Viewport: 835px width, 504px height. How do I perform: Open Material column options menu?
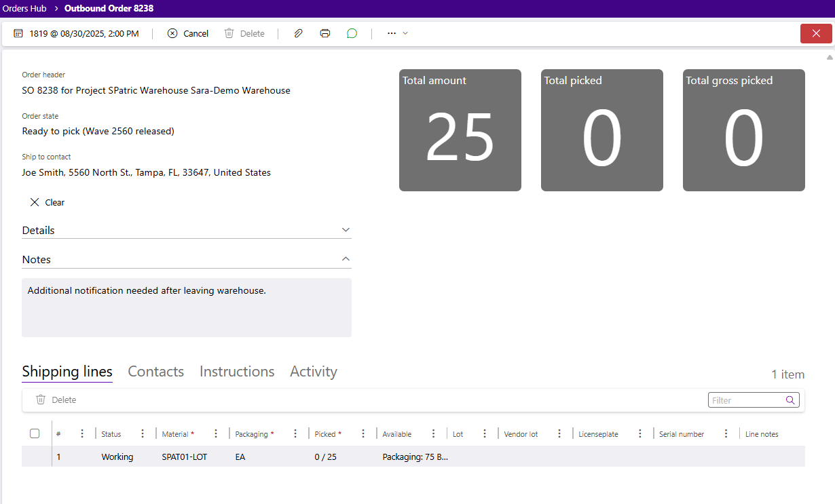(216, 434)
